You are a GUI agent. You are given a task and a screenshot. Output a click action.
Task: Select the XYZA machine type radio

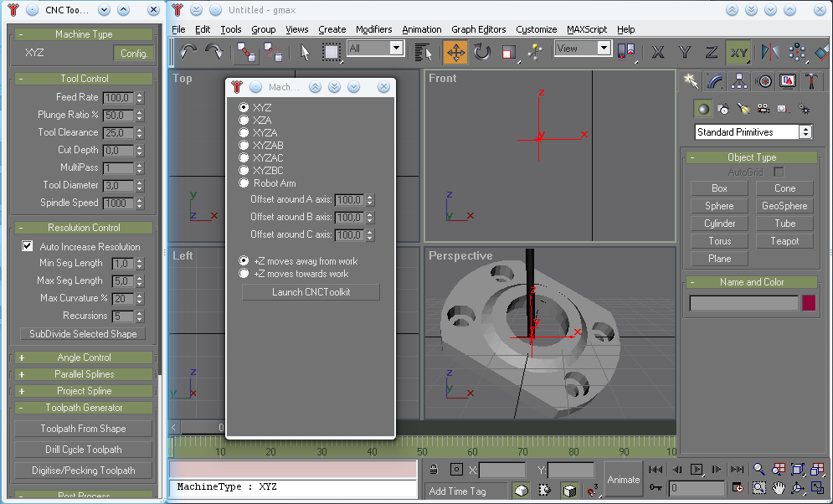pyautogui.click(x=244, y=132)
